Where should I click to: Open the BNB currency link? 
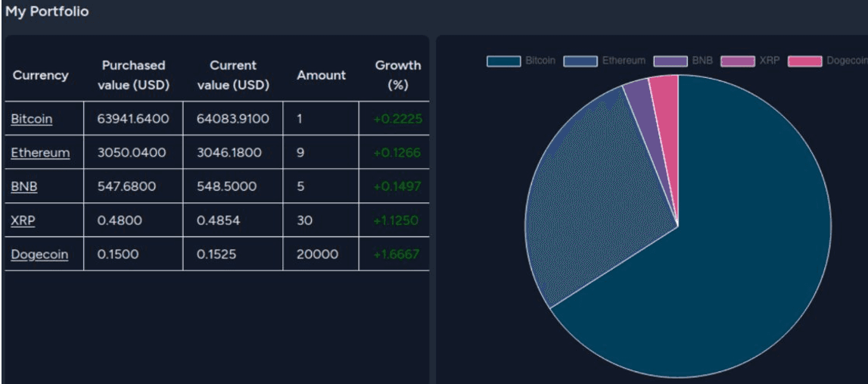click(x=24, y=187)
